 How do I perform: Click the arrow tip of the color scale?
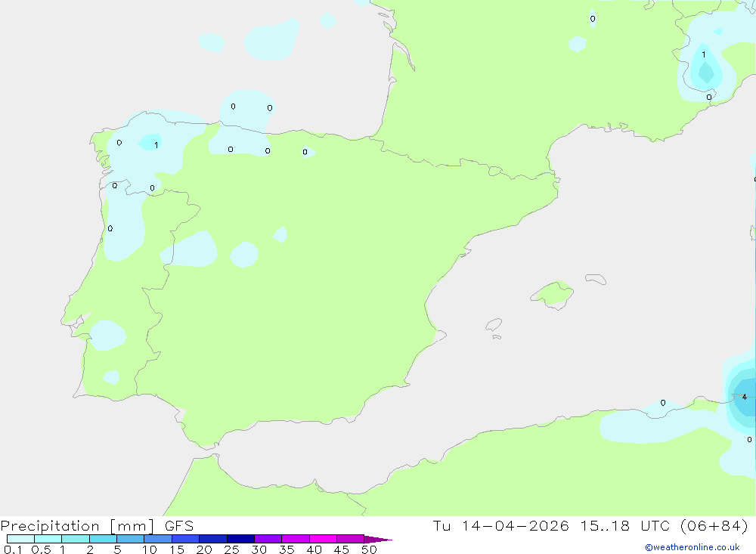coord(384,540)
